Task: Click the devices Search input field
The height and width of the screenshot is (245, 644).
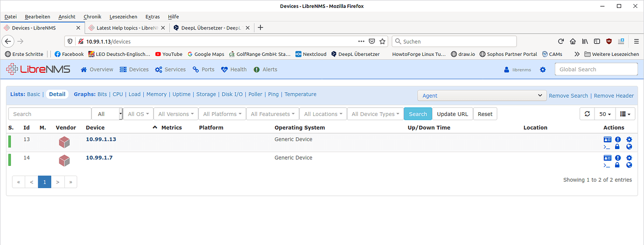Action: 50,114
